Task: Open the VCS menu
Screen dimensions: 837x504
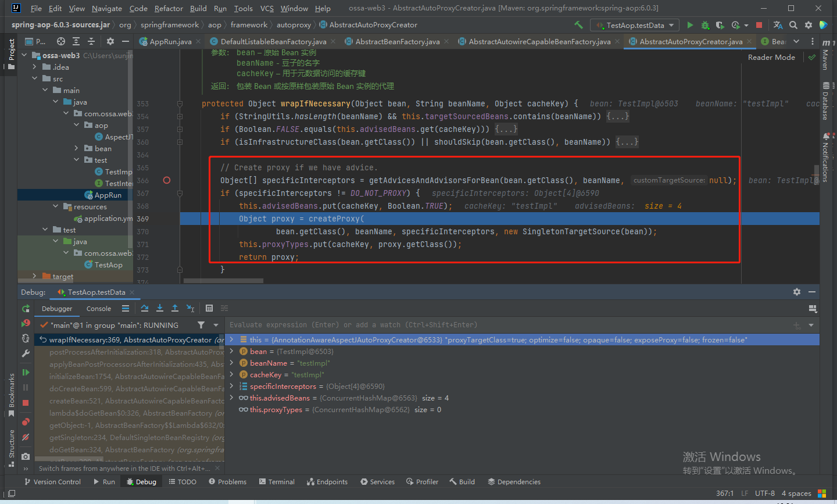Action: (x=267, y=8)
